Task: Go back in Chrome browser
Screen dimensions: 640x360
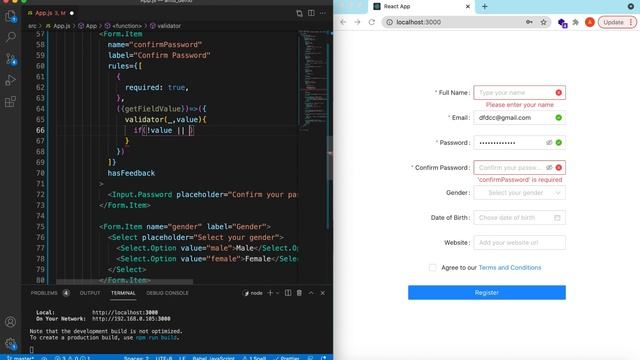Action: (343, 22)
